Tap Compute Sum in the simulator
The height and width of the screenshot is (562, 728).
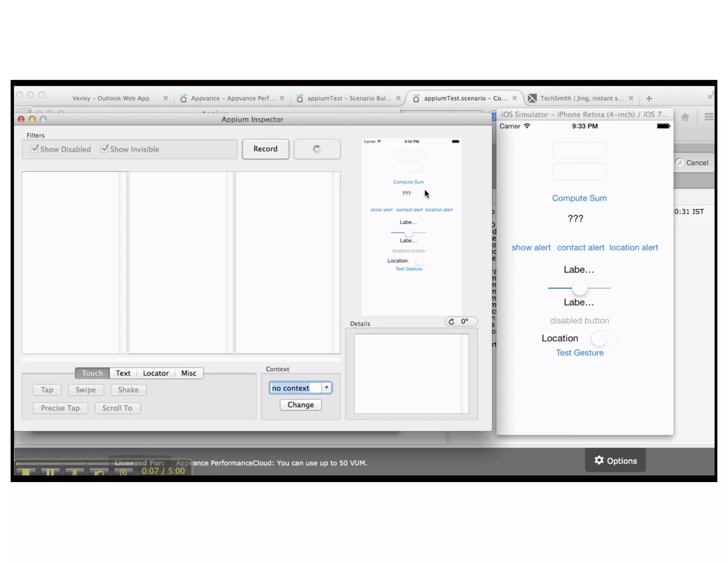click(579, 198)
